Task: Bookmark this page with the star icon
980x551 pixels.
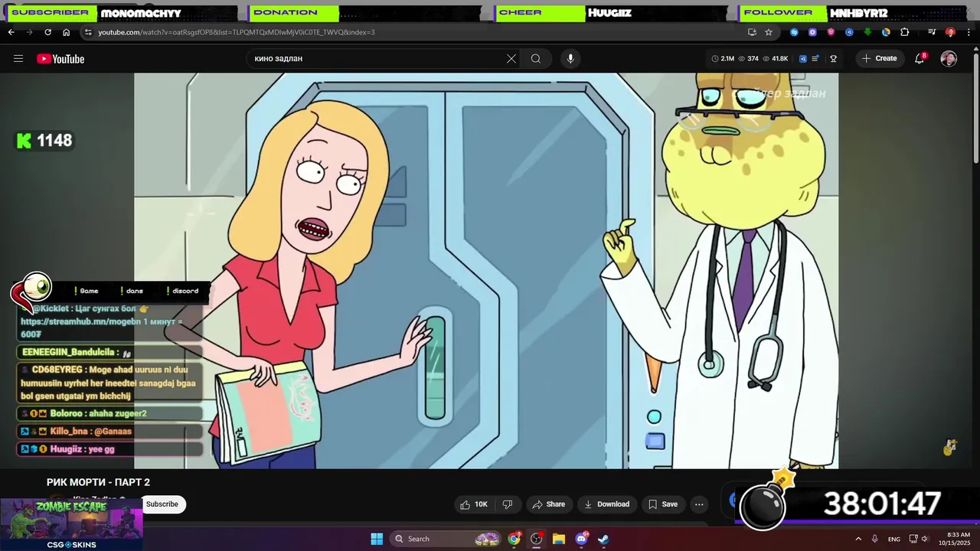Action: pos(769,32)
